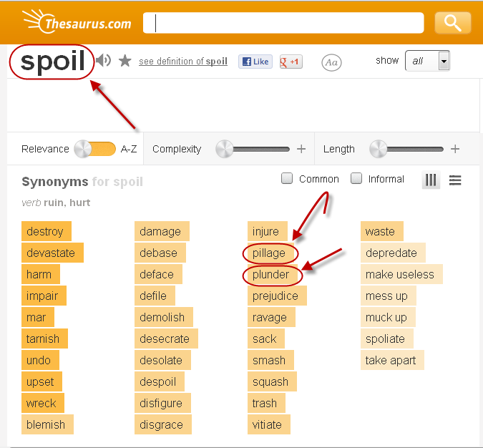Click the Complexity slider handle

(225, 149)
